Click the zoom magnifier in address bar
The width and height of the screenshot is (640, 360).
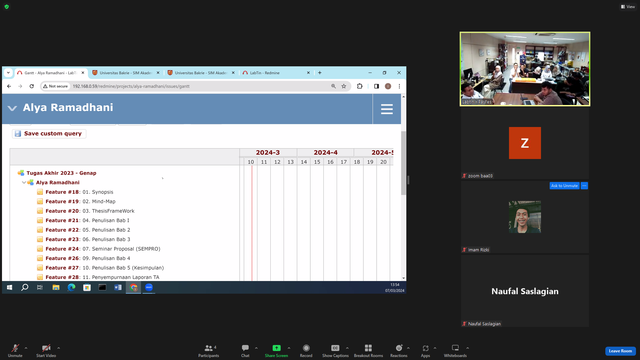pos(333,86)
